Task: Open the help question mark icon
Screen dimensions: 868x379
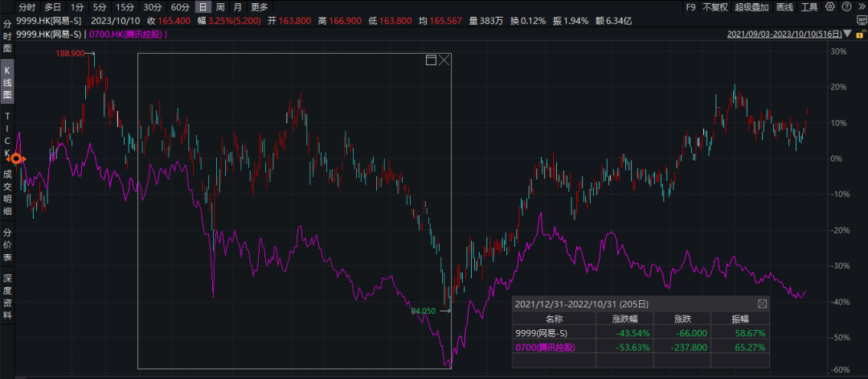Action: click(845, 7)
